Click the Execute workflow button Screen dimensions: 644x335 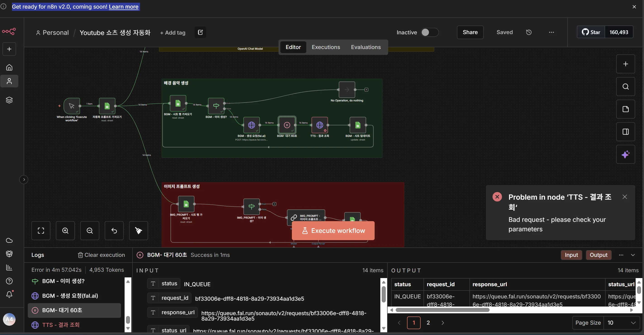coord(333,230)
